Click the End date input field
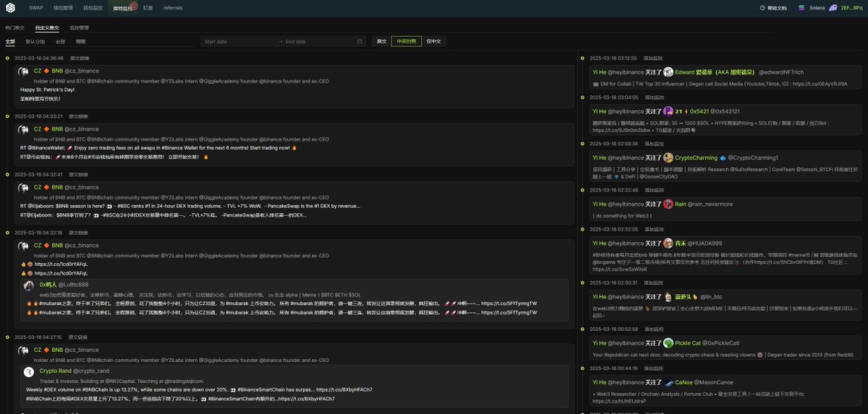868x414 pixels. point(318,41)
